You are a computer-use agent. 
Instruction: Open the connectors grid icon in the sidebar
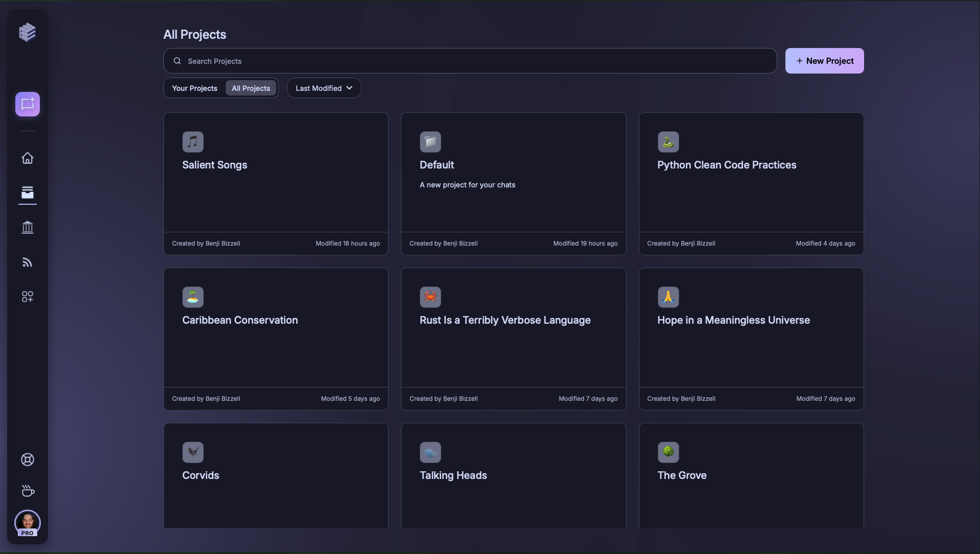tap(27, 296)
